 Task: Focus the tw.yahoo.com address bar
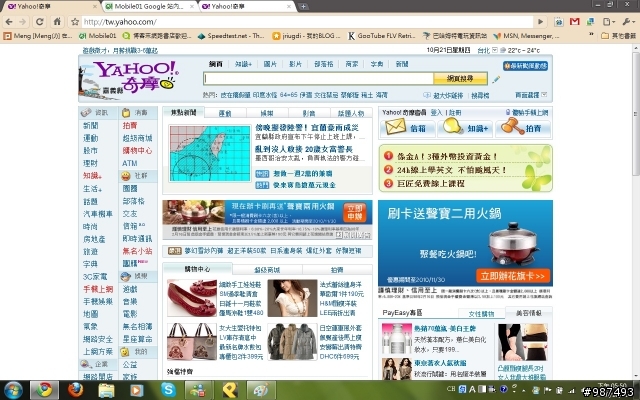[x=307, y=22]
